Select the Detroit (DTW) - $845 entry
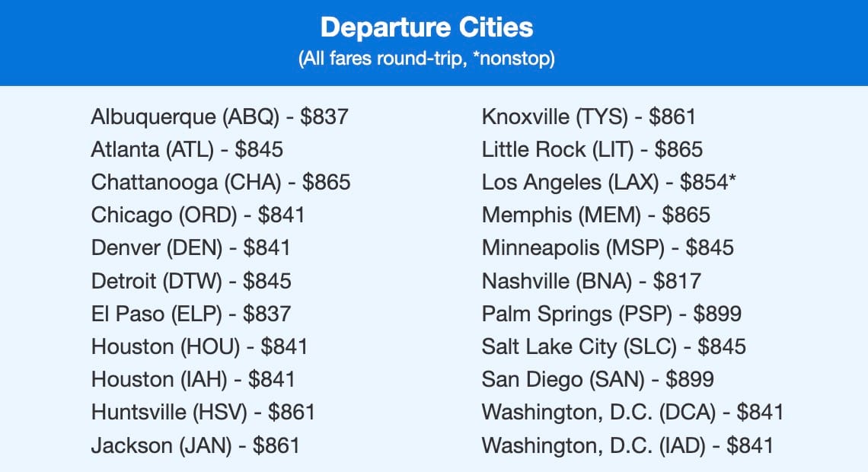 point(191,281)
